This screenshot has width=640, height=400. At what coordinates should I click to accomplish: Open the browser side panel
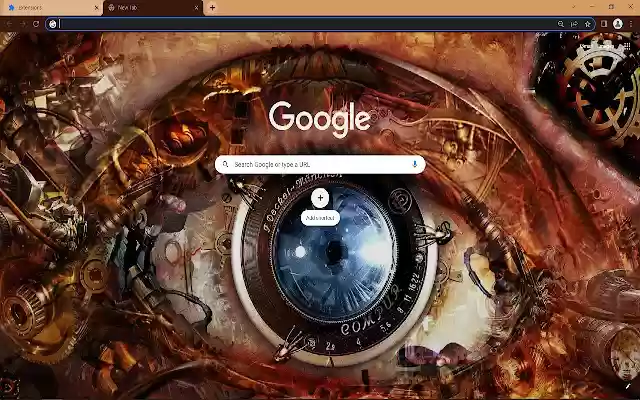tap(604, 24)
